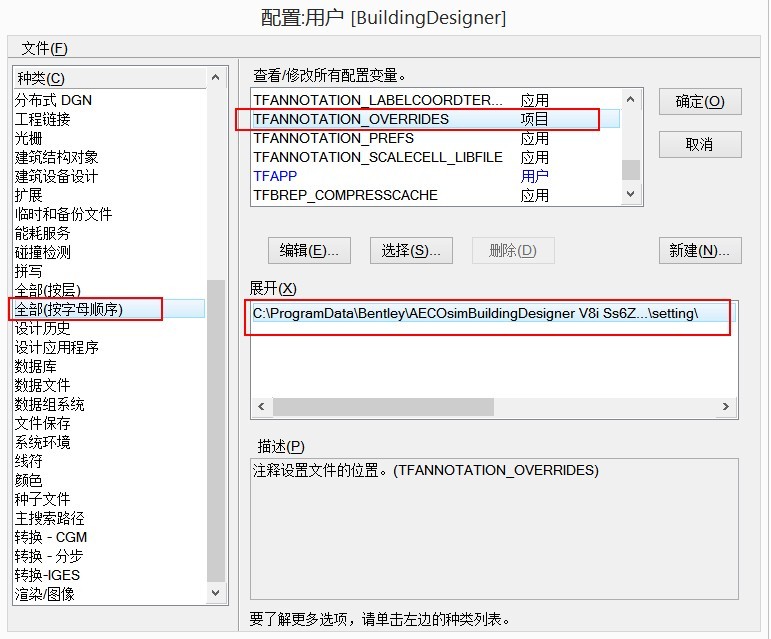
Task: Click scroll-up arrow of variables list
Action: [x=630, y=100]
